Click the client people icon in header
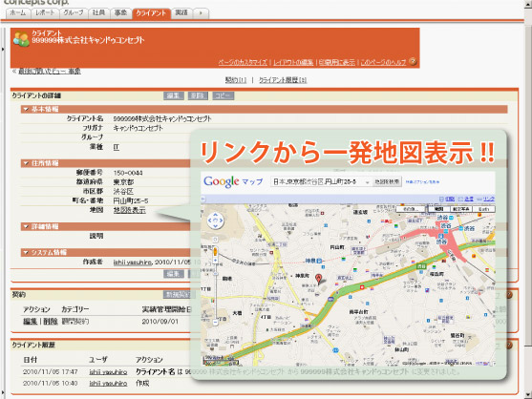Screen dimensions: 532x399 pyautogui.click(x=21, y=38)
